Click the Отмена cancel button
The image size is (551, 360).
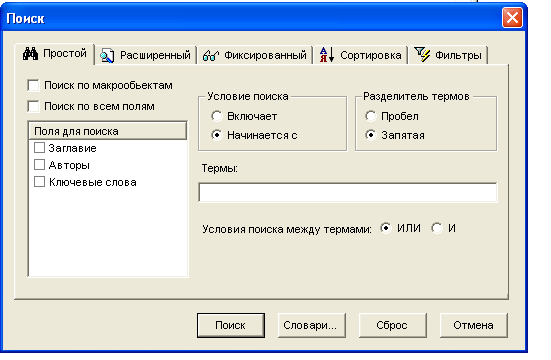(474, 325)
